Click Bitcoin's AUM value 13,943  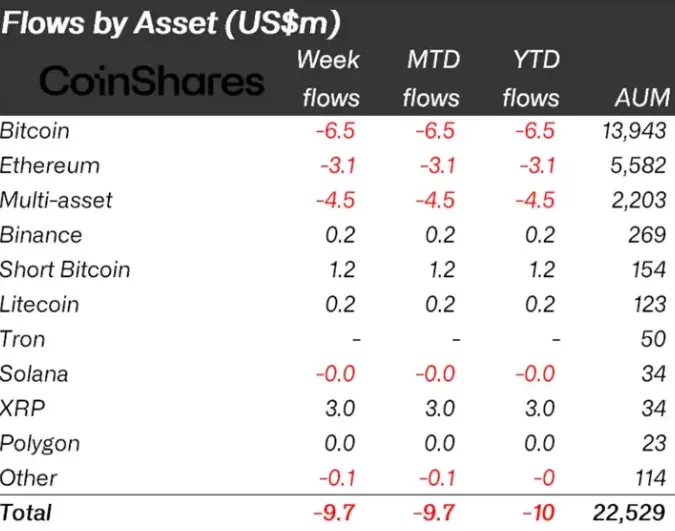(633, 130)
